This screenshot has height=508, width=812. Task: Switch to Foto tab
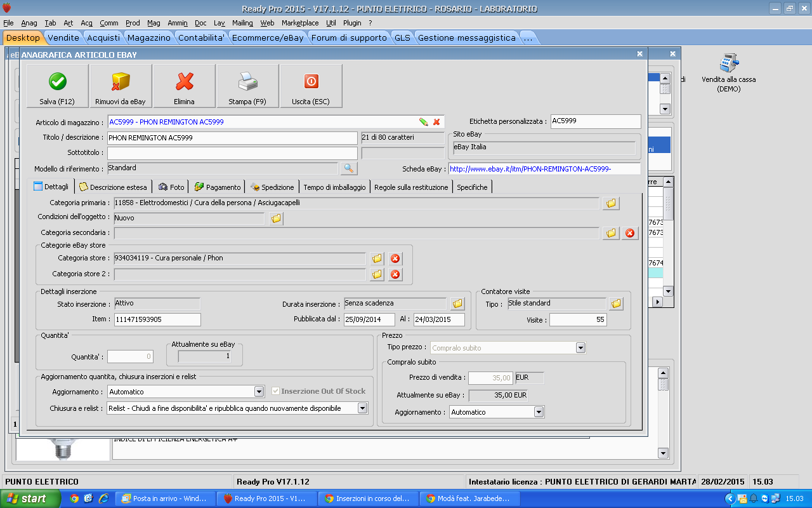point(171,187)
